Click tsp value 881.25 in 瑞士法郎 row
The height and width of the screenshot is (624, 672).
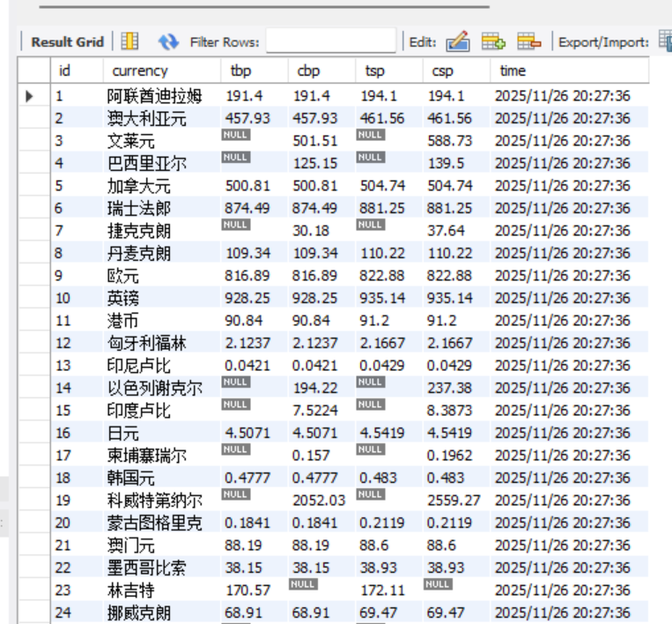pos(388,208)
